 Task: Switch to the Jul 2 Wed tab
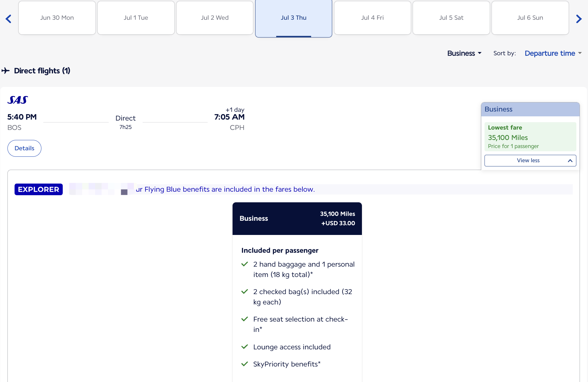pyautogui.click(x=215, y=18)
